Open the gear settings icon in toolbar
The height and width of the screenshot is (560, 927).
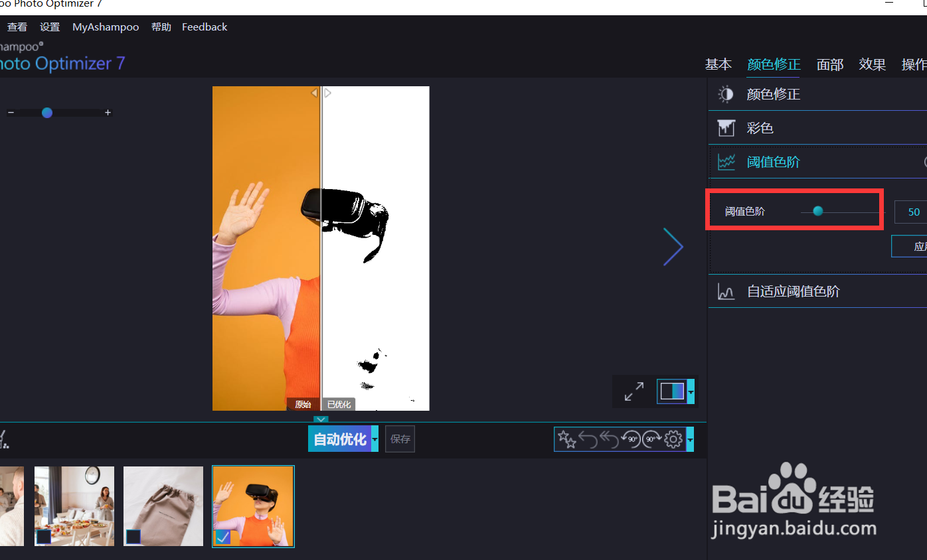point(673,439)
